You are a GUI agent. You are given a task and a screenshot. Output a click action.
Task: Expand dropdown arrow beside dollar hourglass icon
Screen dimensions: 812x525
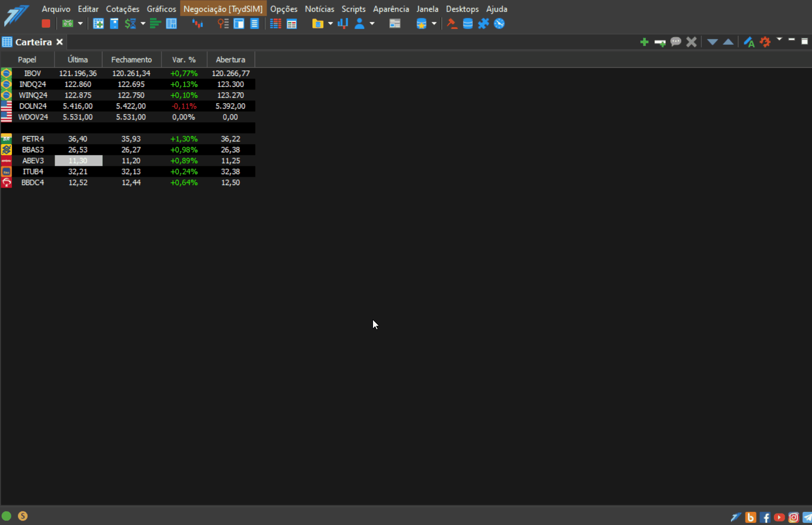(x=143, y=23)
